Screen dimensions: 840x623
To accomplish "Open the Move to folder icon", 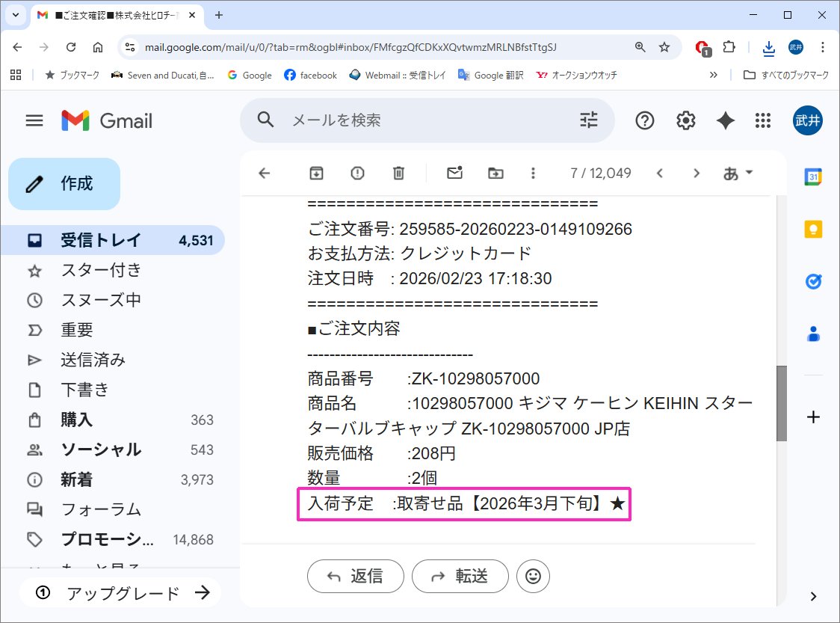I will [x=495, y=174].
